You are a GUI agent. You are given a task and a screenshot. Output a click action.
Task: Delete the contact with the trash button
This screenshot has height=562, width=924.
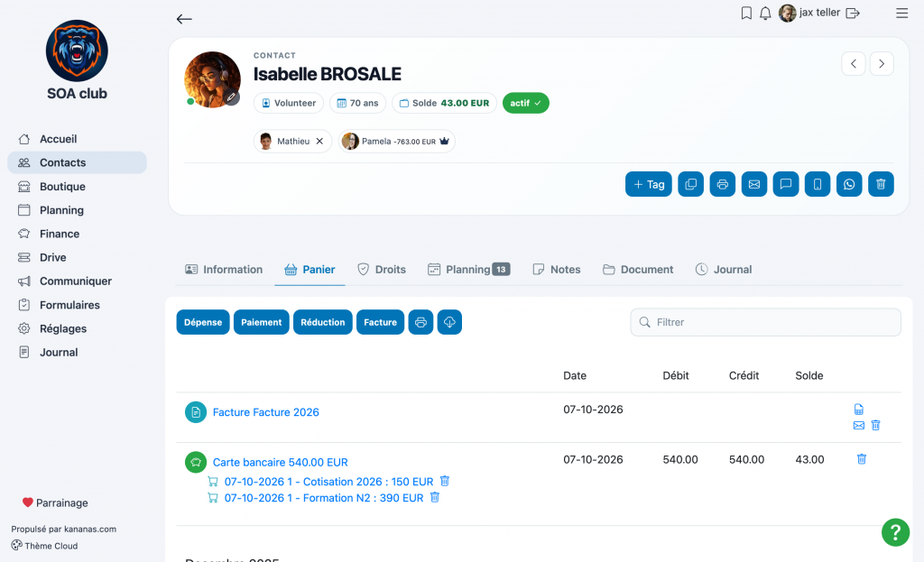tap(881, 184)
